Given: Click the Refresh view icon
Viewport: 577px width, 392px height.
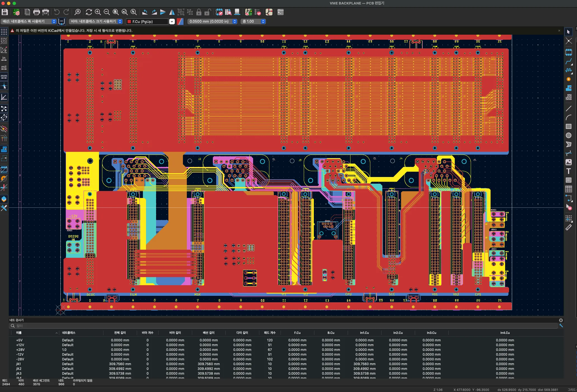Looking at the screenshot, I should pyautogui.click(x=89, y=12).
